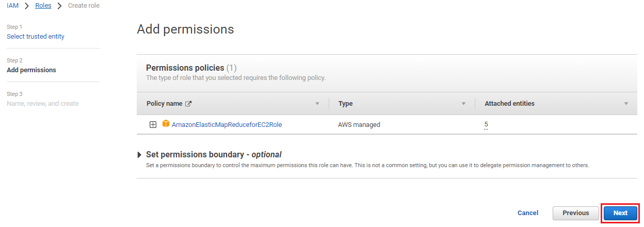Image resolution: width=644 pixels, height=227 pixels.
Task: Click the Attached entities column header
Action: pos(509,104)
